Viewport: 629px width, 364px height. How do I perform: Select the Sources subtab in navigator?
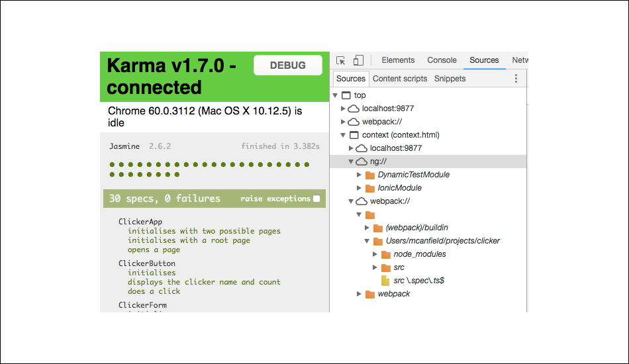[351, 79]
